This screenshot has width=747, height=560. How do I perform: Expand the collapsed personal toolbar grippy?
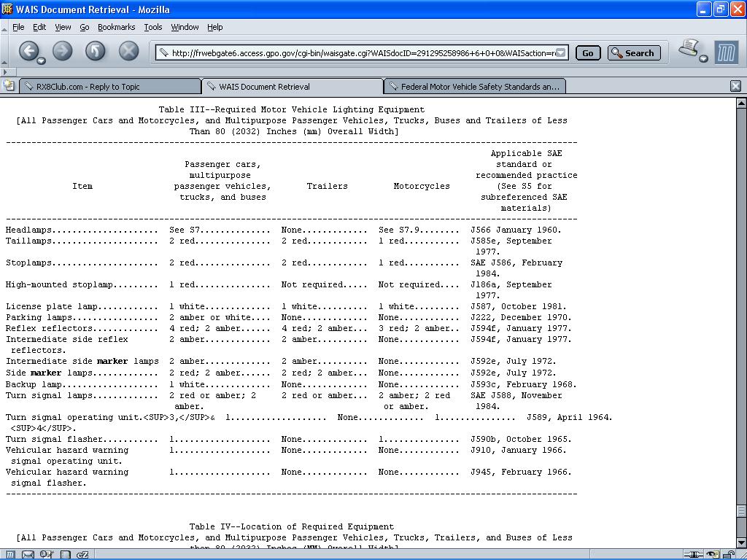click(x=5, y=72)
